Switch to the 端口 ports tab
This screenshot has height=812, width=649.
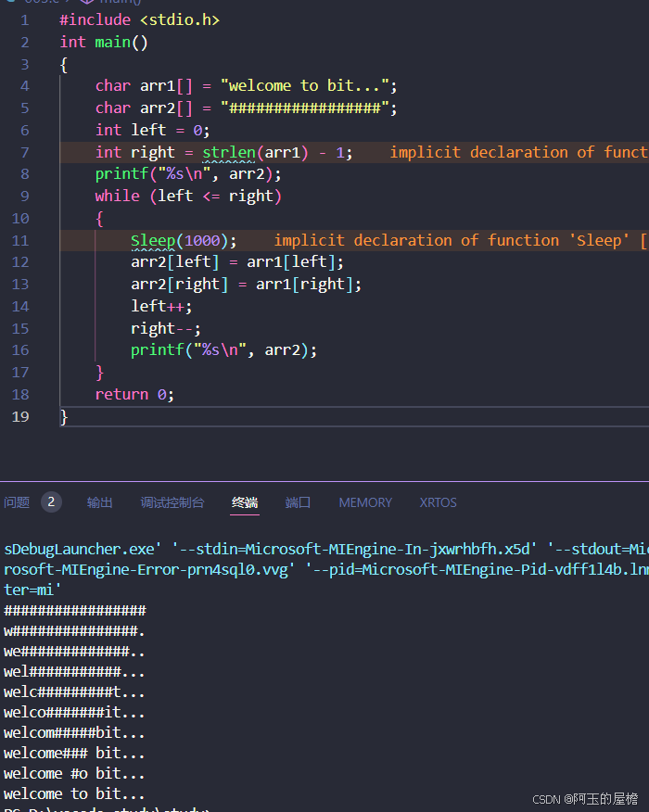pyautogui.click(x=298, y=502)
